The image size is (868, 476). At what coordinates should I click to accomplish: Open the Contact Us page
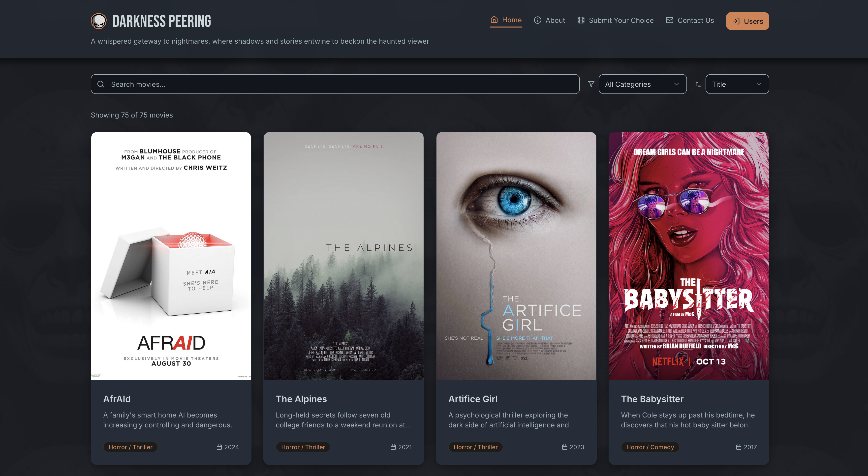(x=695, y=20)
